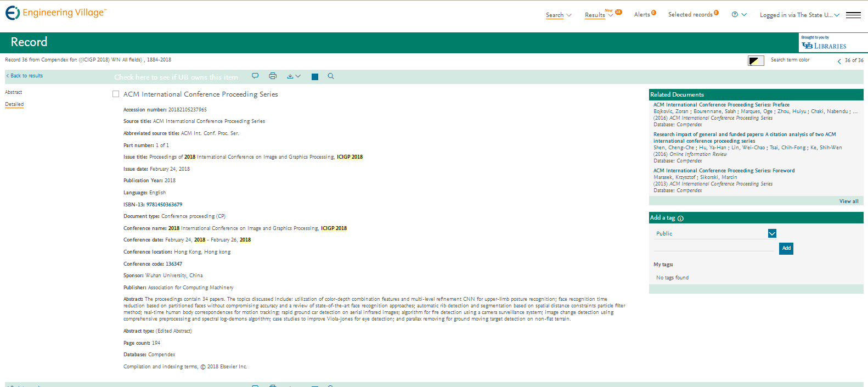Viewport: 868px width, 387px height.
Task: Go to previous record using left chevron
Action: tap(839, 61)
